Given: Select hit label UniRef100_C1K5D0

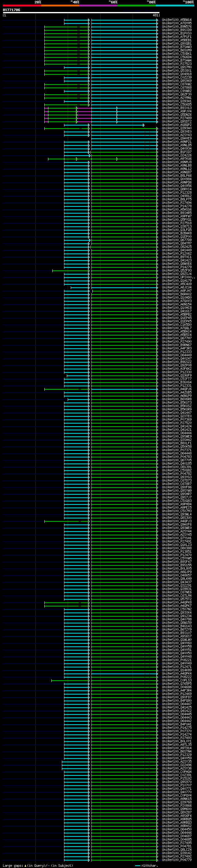Looking at the screenshot, I should coord(177,325).
